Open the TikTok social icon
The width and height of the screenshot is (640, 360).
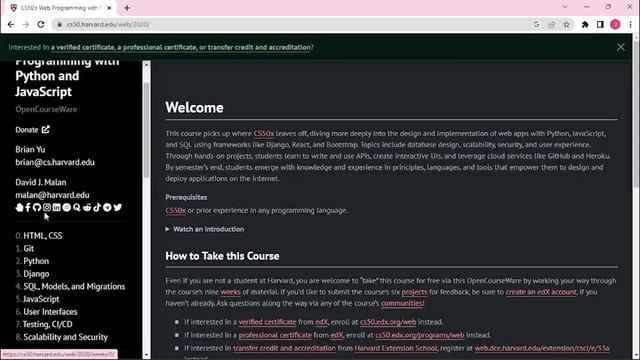pos(97,207)
